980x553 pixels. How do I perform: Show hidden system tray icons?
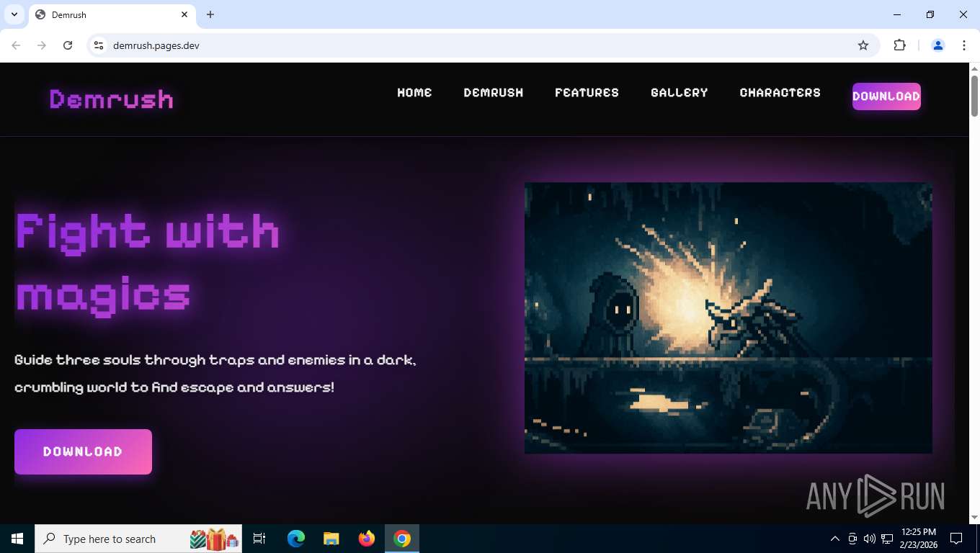[835, 539]
